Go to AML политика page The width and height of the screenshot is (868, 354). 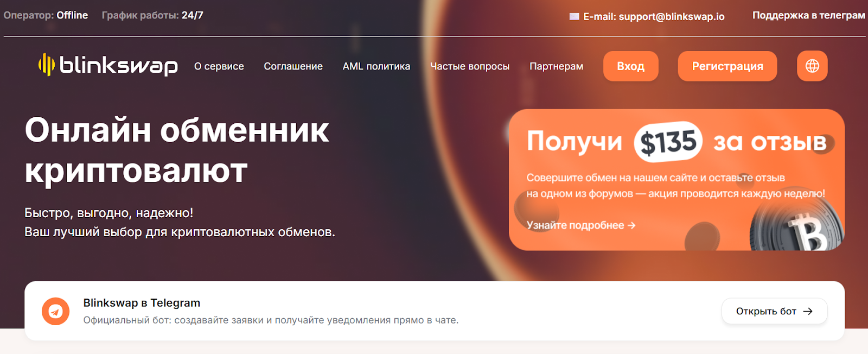[x=376, y=66]
